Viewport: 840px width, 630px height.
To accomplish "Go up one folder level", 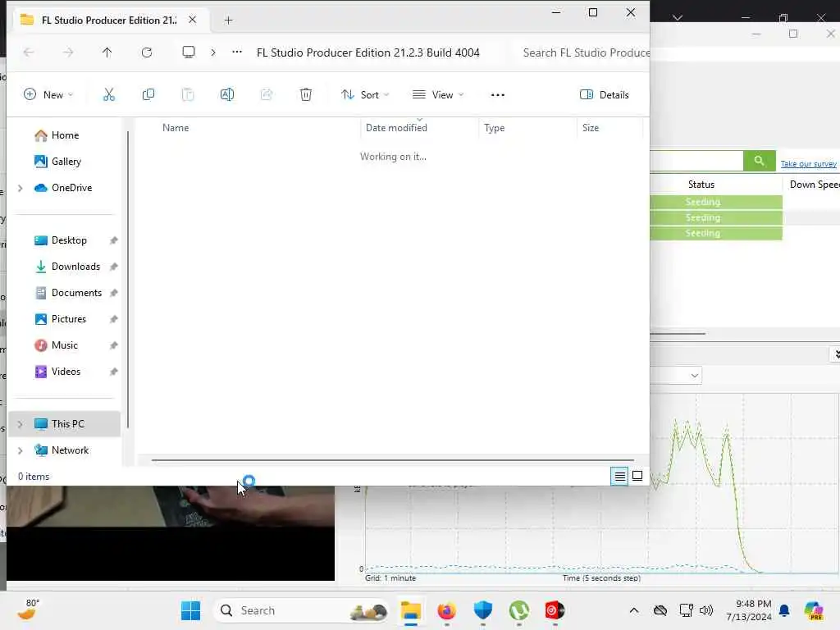I will 107,52.
